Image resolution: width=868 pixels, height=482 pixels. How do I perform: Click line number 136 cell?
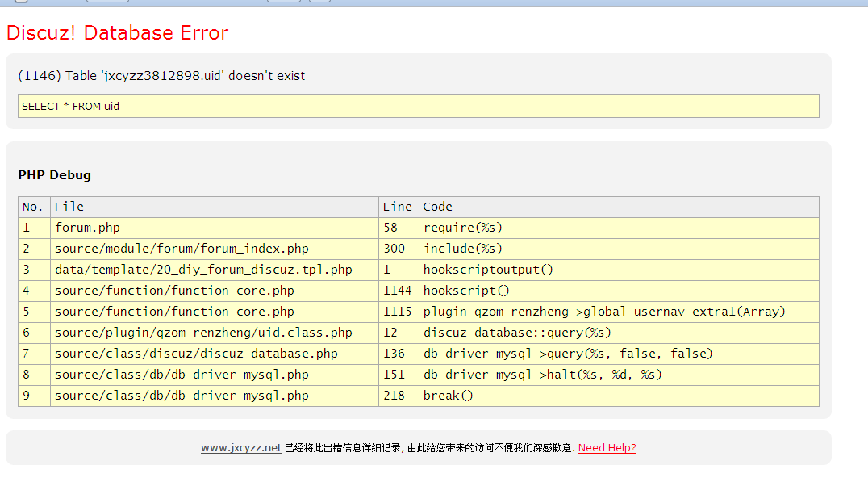[399, 354]
